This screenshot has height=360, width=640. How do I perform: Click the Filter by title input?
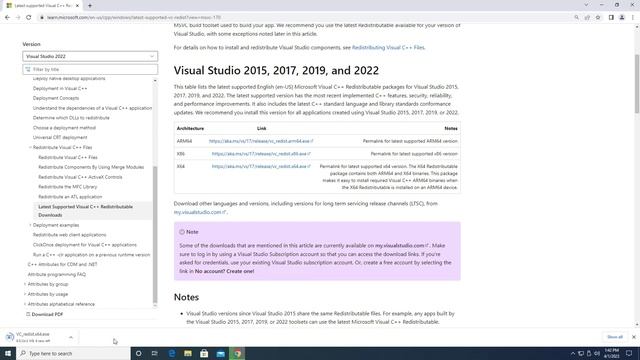[90, 69]
